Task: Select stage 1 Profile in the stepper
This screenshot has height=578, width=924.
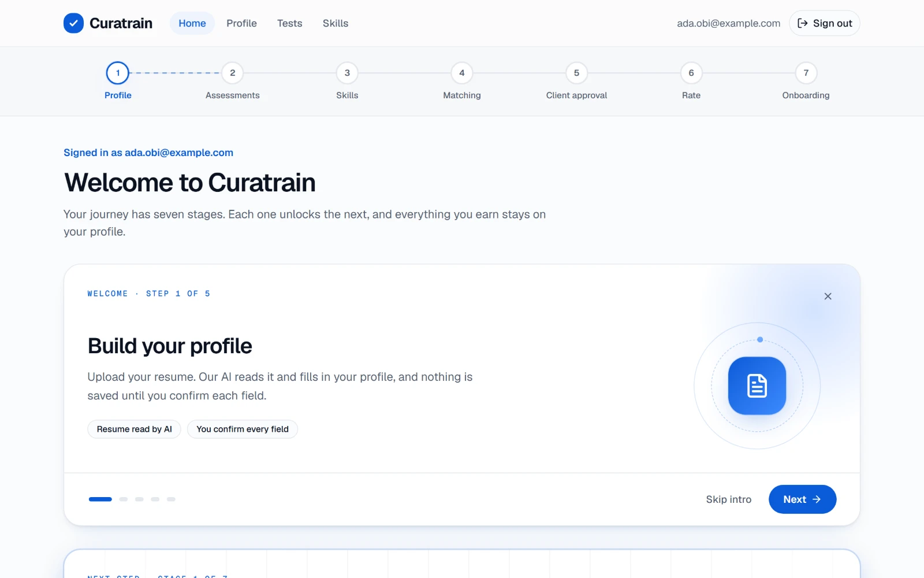Action: [118, 81]
